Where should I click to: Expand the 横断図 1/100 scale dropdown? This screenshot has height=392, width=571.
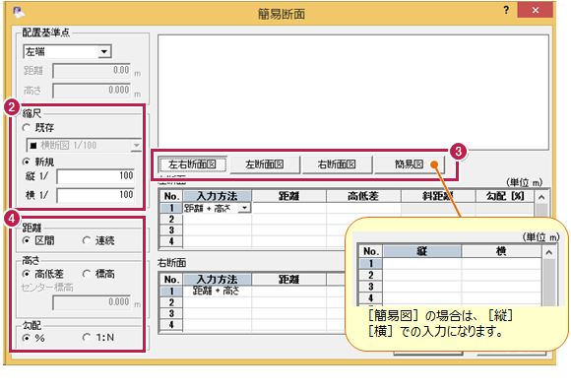136,146
